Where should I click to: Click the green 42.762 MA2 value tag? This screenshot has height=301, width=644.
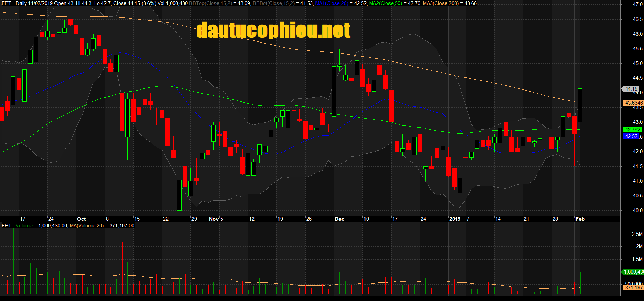632,130
